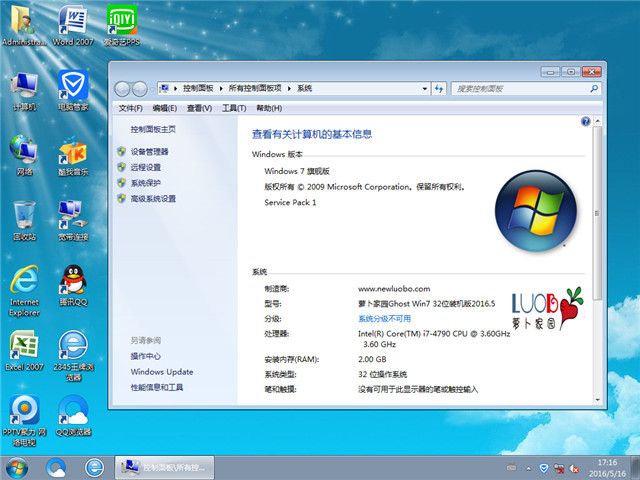Click the Control Panel taskbar button

[x=164, y=468]
